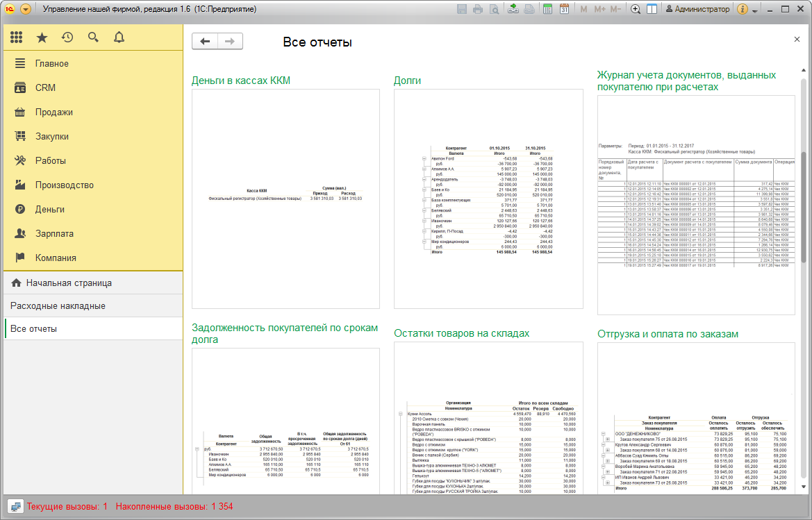Open Favorites with the star icon
The height and width of the screenshot is (520, 812).
tap(42, 37)
